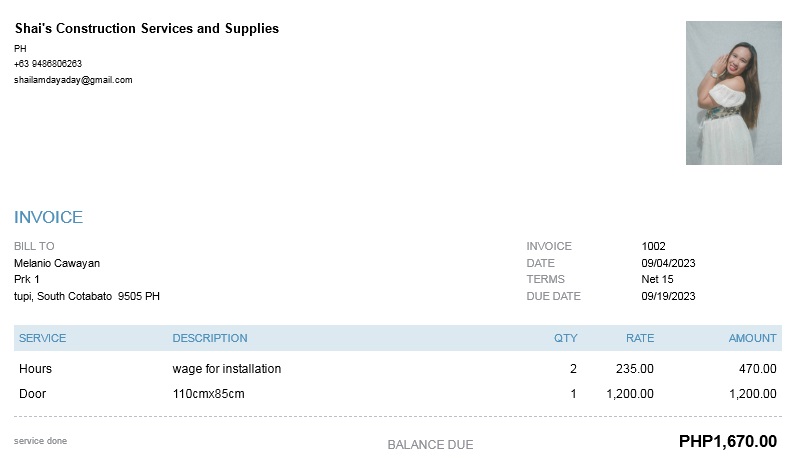The width and height of the screenshot is (800, 465).
Task: Click the QTY column header
Action: coord(565,338)
